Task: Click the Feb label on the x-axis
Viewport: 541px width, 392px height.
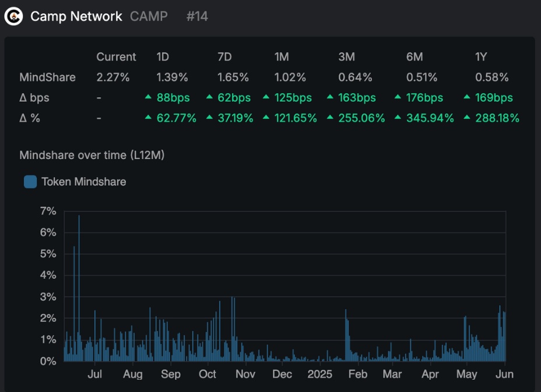Action: (358, 374)
